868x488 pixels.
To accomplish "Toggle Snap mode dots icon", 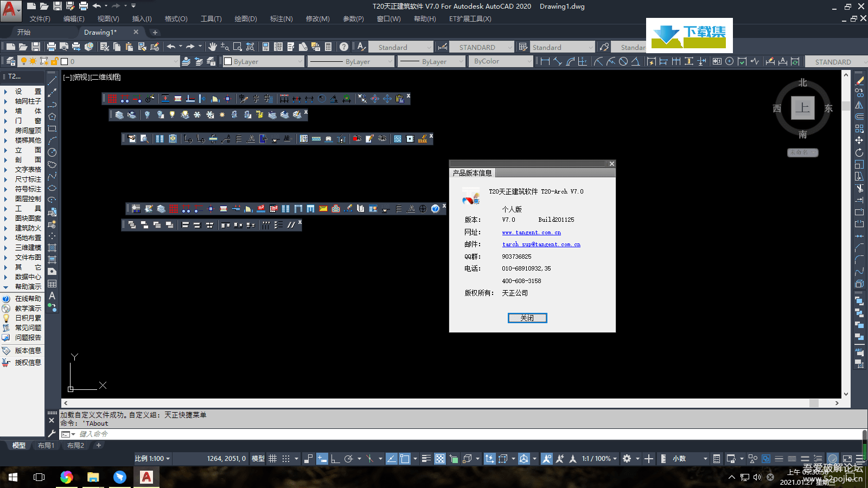I will click(x=286, y=459).
